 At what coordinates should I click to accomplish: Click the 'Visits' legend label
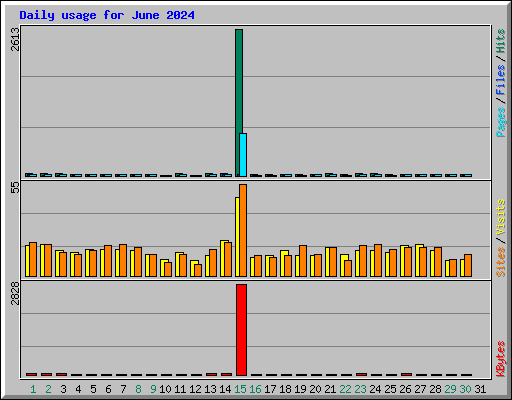500,217
